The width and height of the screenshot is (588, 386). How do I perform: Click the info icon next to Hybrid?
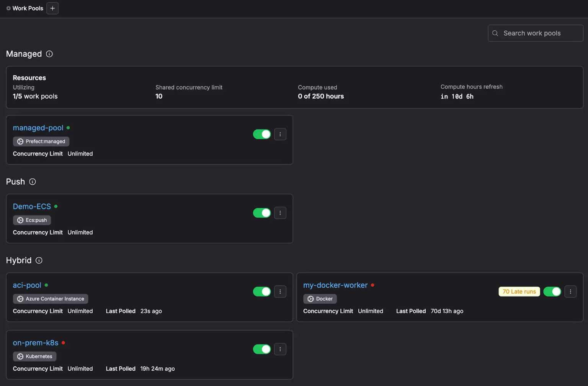point(39,260)
